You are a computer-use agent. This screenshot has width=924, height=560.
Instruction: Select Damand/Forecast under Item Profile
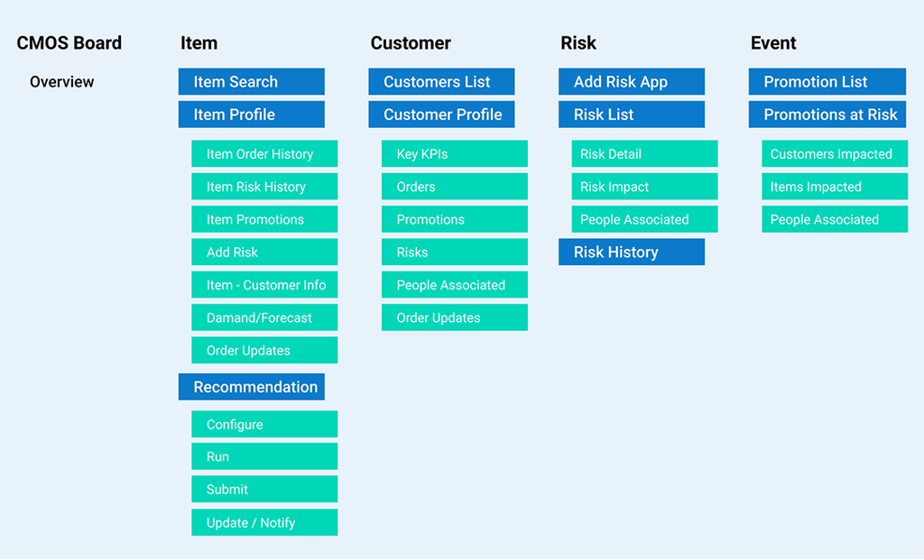[264, 317]
